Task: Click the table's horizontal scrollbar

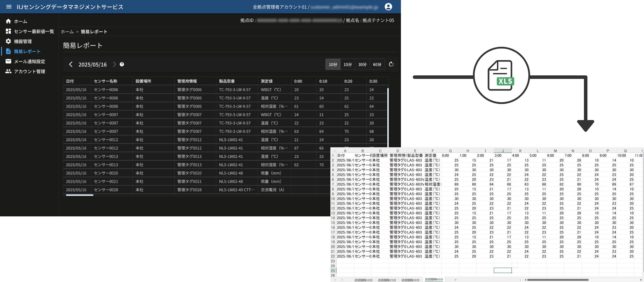Action: click(x=80, y=195)
